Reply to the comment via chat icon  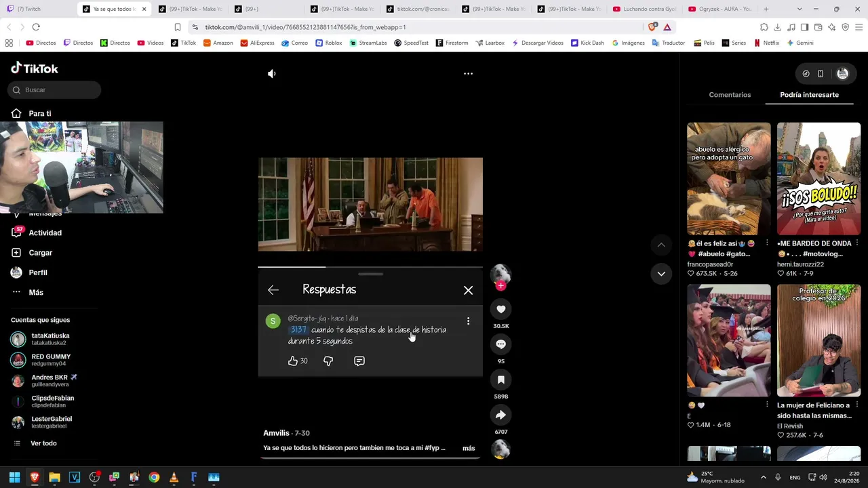[359, 361]
